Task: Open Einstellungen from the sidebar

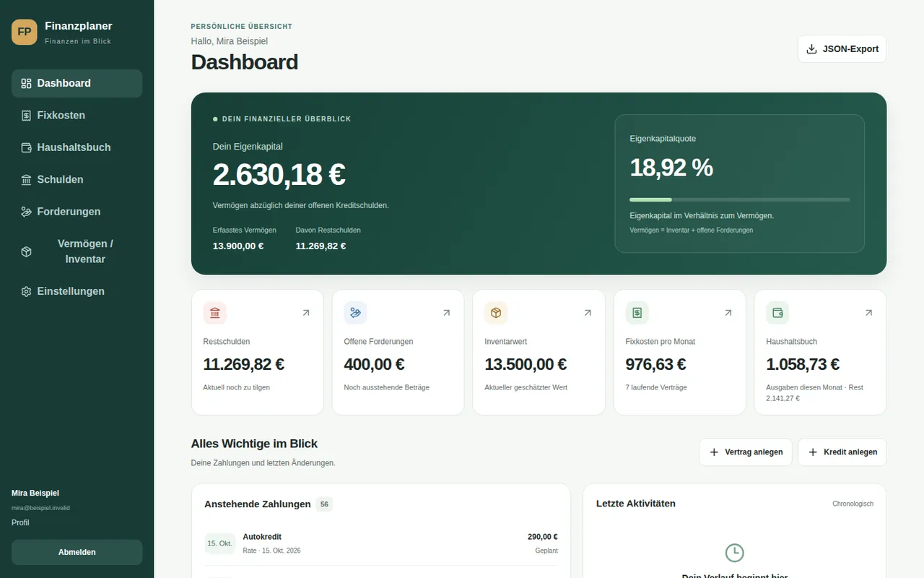Action: 77,291
